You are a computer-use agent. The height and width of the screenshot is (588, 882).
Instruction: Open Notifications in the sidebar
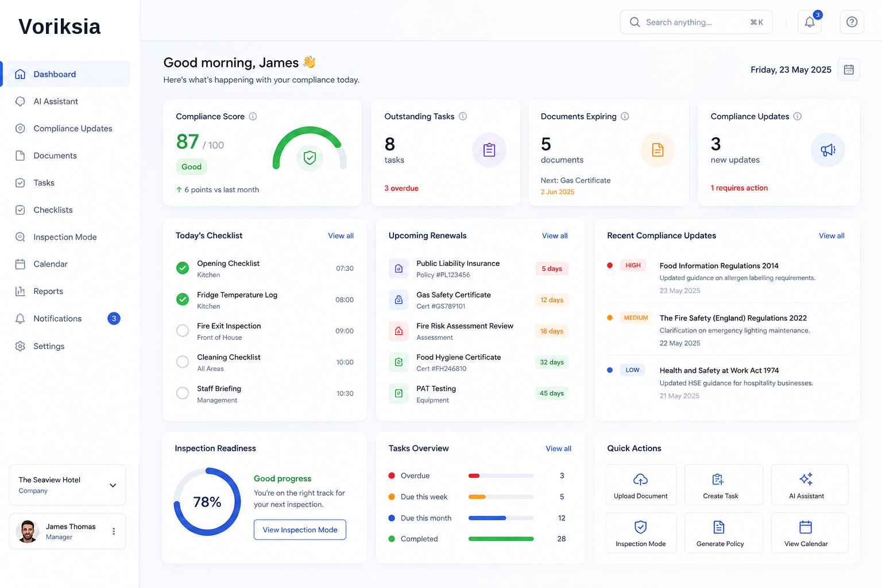67,319
